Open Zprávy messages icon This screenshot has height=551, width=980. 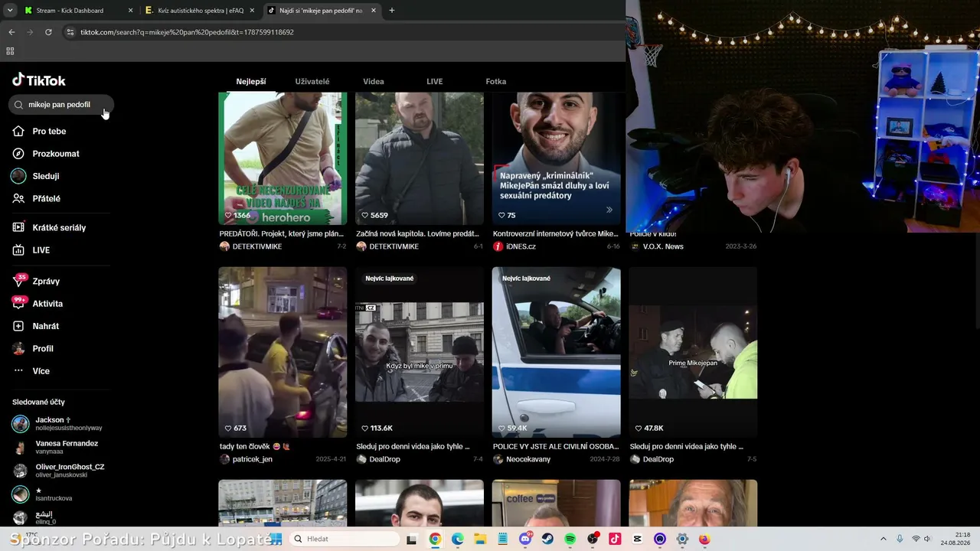(18, 281)
